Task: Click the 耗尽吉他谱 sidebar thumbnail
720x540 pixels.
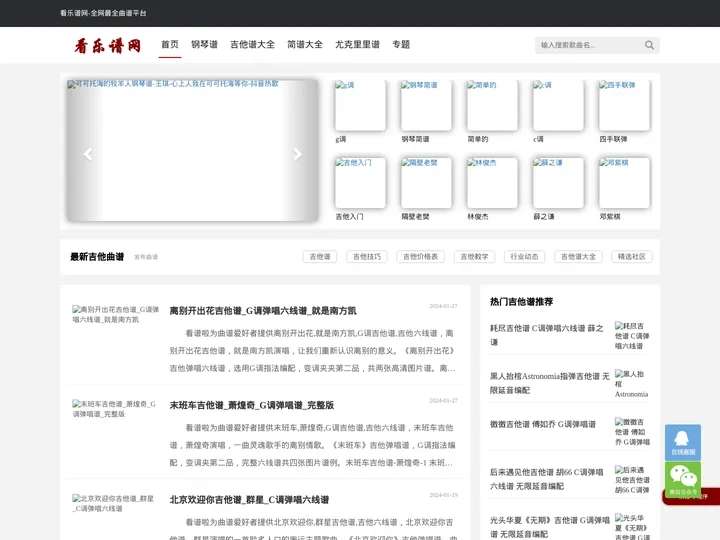Action: point(632,336)
